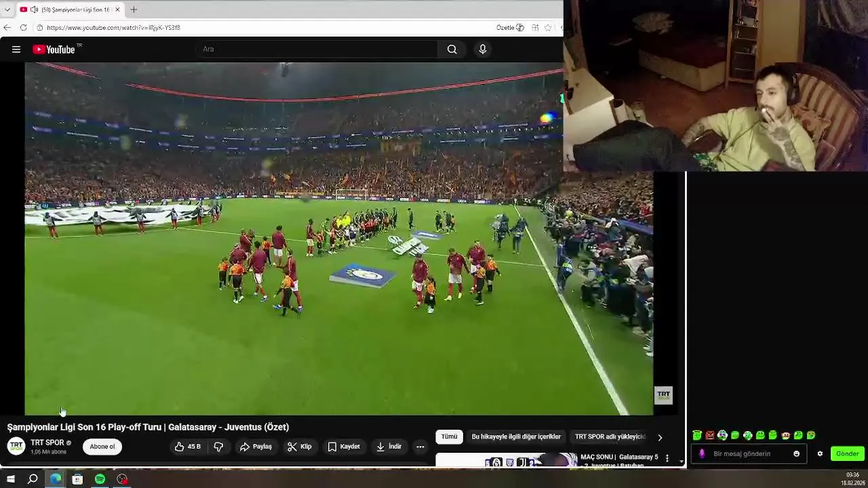Open Spotify from the taskbar
This screenshot has height=488, width=868.
click(100, 479)
